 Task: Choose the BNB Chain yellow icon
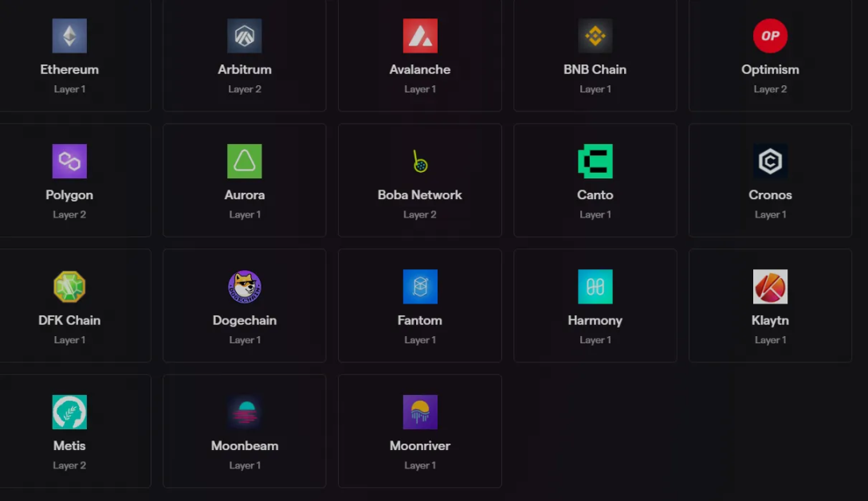[x=595, y=36]
